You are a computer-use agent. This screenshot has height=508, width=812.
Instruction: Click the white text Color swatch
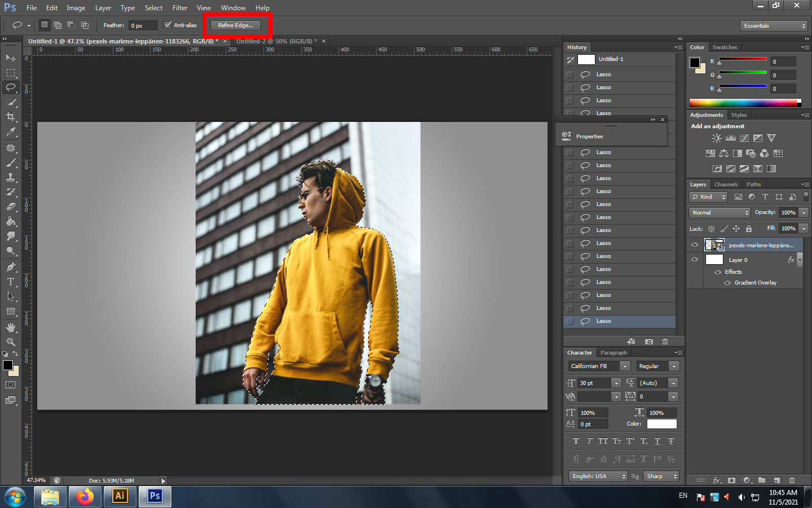[x=661, y=424]
